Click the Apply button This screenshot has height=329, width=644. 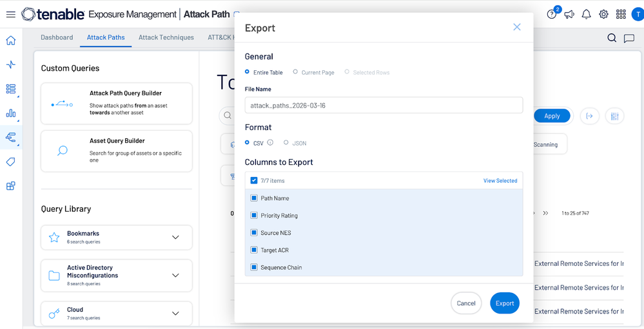point(552,116)
